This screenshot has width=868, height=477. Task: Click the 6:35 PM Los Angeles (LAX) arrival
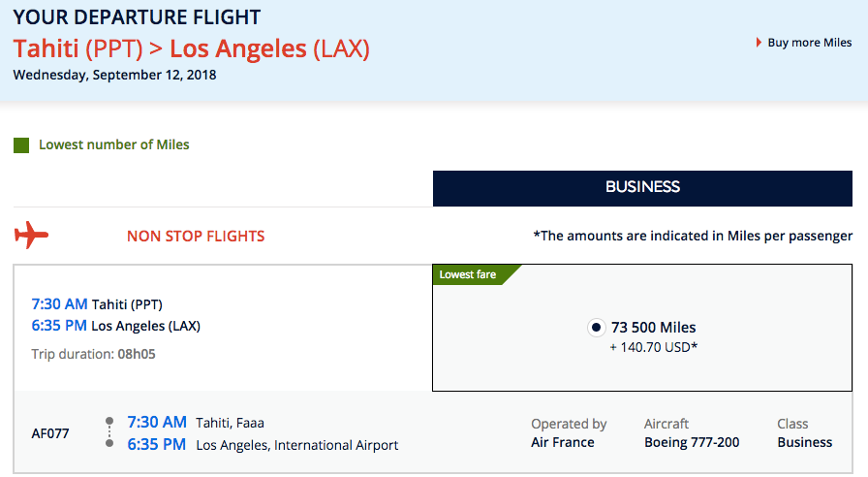click(116, 326)
